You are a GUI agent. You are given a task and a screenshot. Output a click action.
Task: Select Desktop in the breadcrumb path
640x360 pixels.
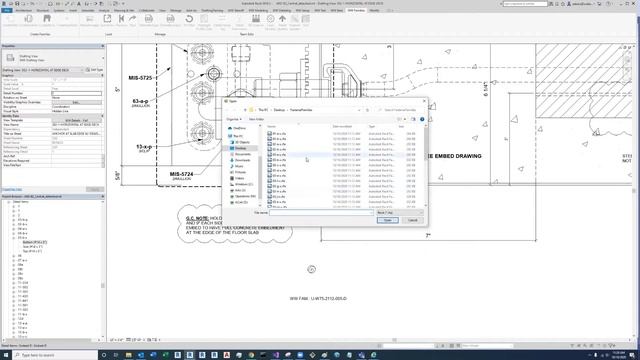(279, 110)
